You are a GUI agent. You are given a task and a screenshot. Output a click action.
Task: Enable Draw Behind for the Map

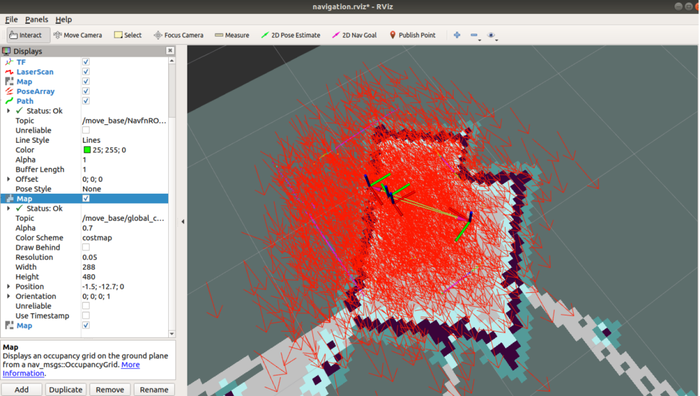pos(86,247)
